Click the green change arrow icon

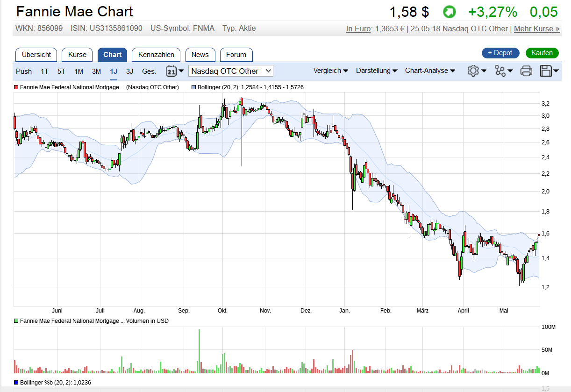point(449,11)
